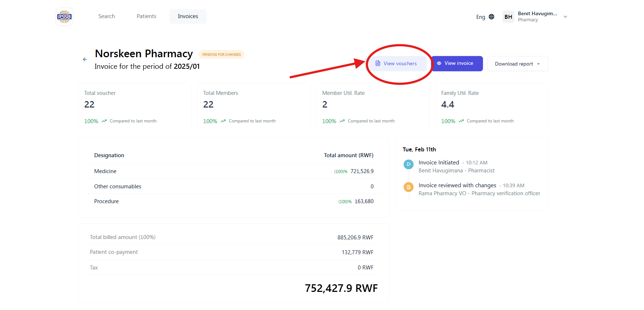
Task: Click the Total Members trend arrow icon
Action: tap(223, 121)
